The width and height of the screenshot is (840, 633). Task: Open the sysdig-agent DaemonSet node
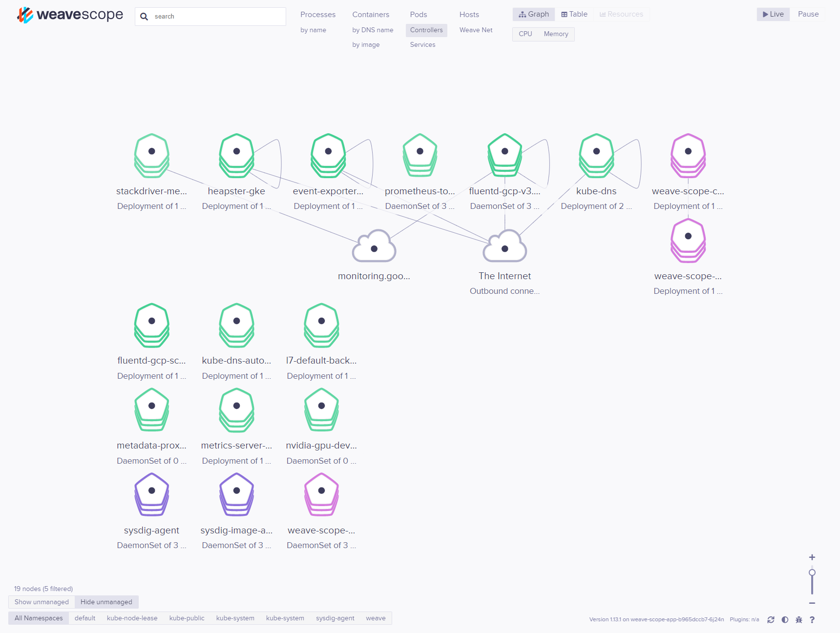coord(151,495)
